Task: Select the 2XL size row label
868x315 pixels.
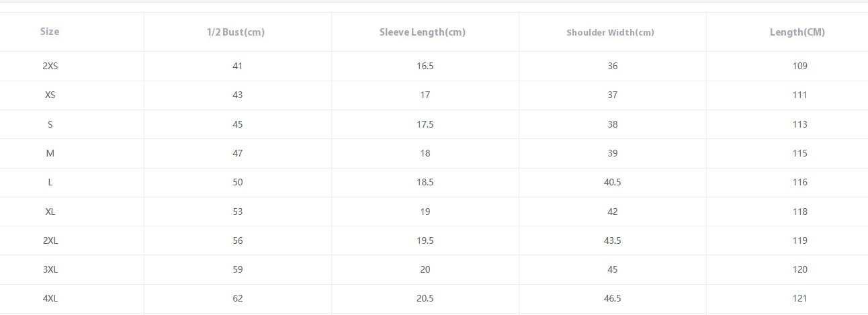Action: point(50,240)
